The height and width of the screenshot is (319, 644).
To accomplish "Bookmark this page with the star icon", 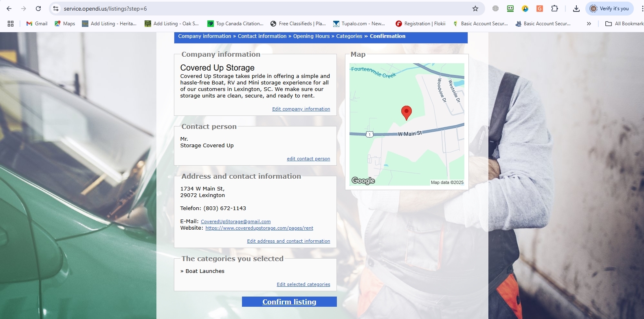I will 475,9.
